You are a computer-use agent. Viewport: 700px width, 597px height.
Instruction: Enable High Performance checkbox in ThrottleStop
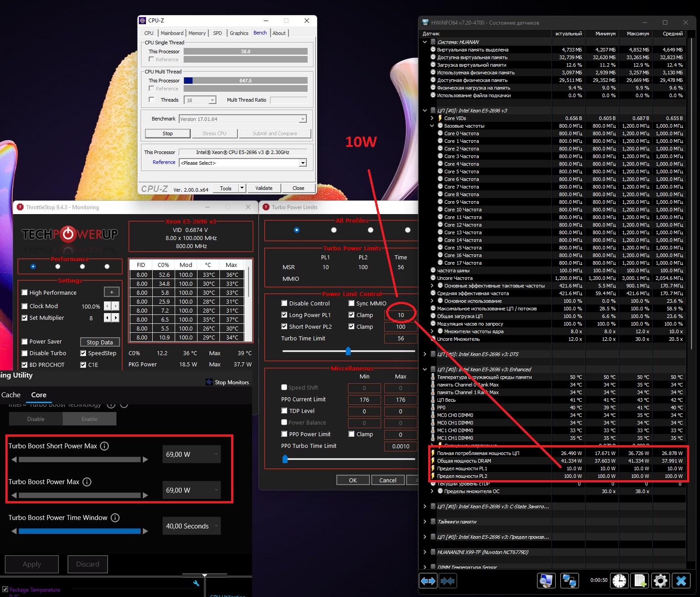pos(25,292)
